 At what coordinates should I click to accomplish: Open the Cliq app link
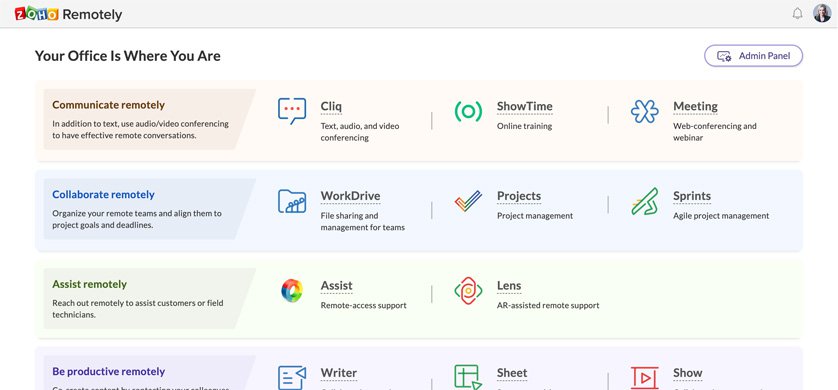[x=331, y=106]
